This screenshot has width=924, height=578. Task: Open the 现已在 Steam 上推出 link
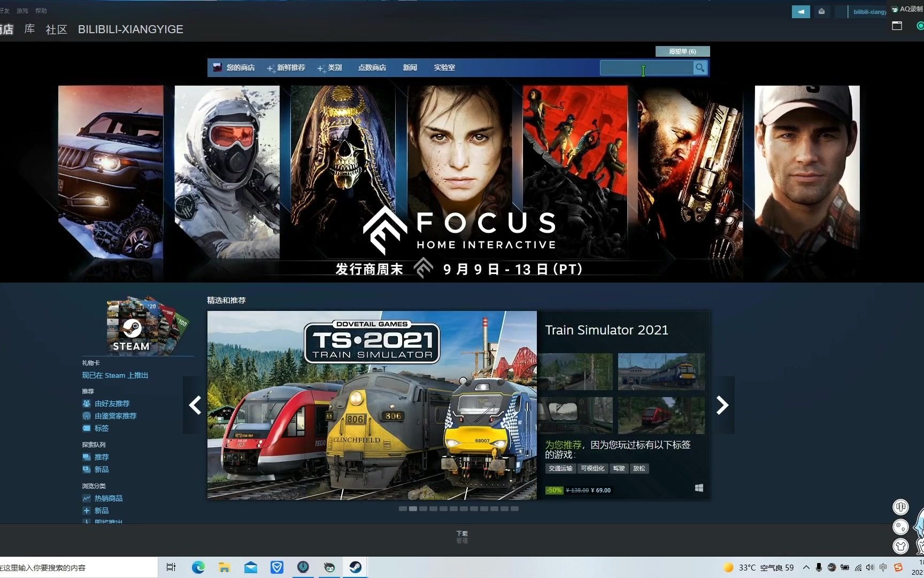pos(115,375)
